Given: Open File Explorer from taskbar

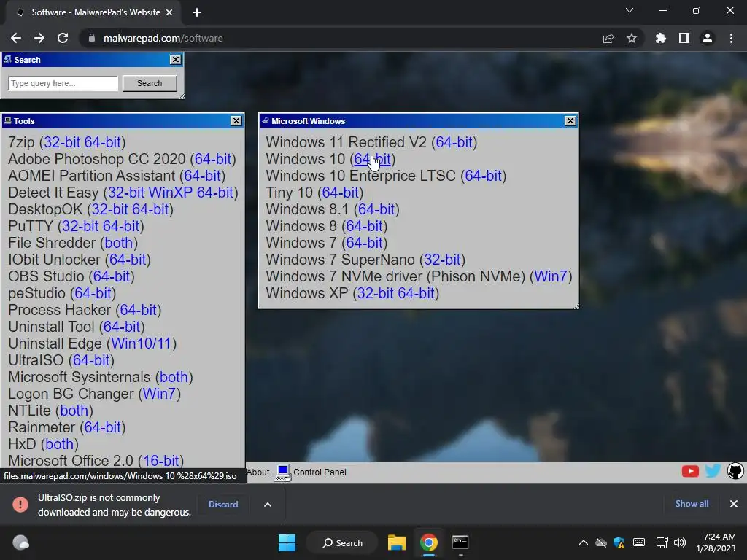Looking at the screenshot, I should tap(396, 542).
